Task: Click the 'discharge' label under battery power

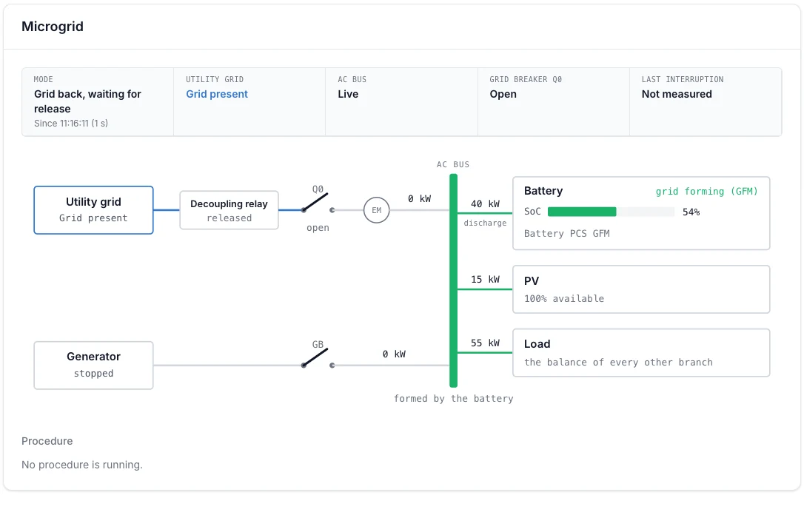Action: pos(485,223)
